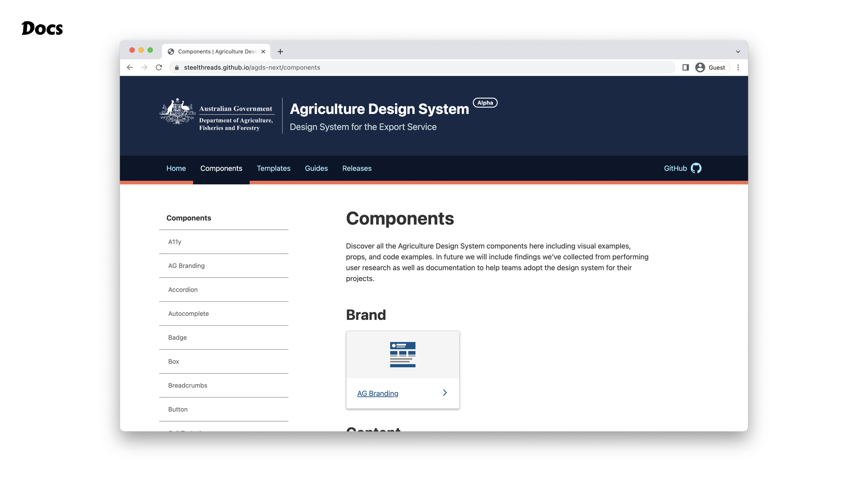The height and width of the screenshot is (488, 868).
Task: Toggle the browser side panel icon
Action: click(685, 67)
